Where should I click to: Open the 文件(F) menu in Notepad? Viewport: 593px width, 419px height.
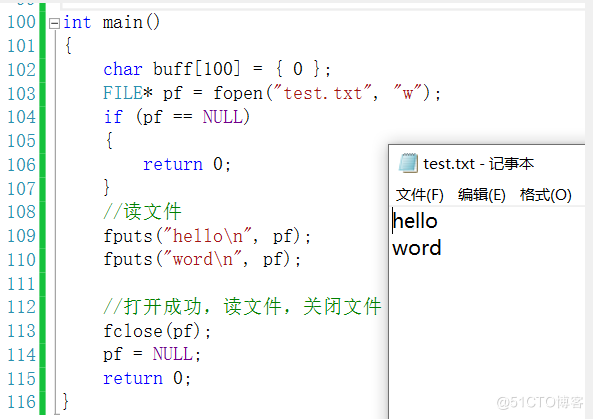tap(419, 195)
